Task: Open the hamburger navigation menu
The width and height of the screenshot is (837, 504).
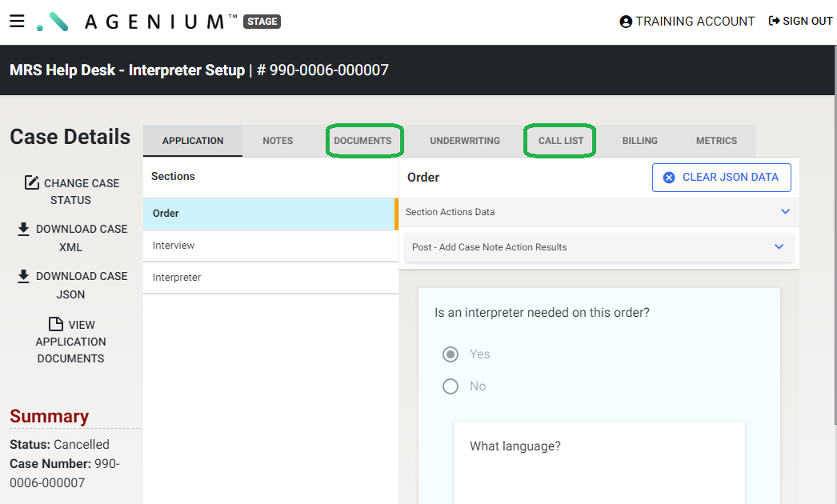Action: pyautogui.click(x=17, y=22)
